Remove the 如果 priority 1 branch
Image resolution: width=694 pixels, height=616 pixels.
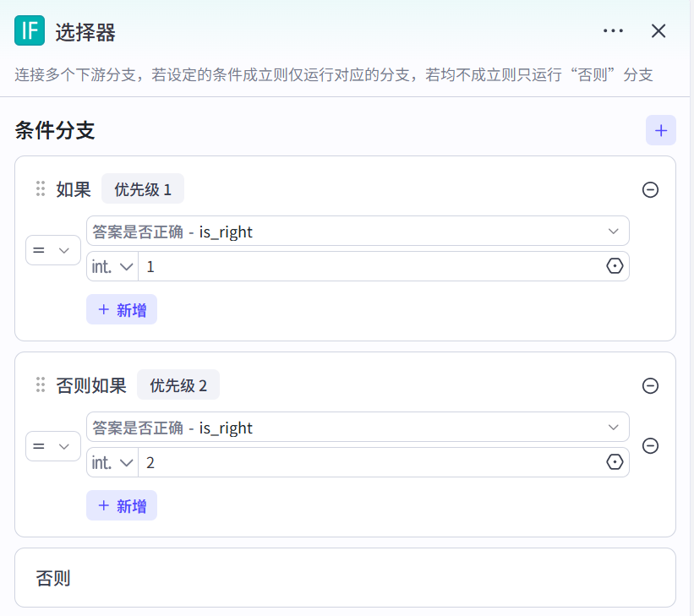tap(650, 189)
